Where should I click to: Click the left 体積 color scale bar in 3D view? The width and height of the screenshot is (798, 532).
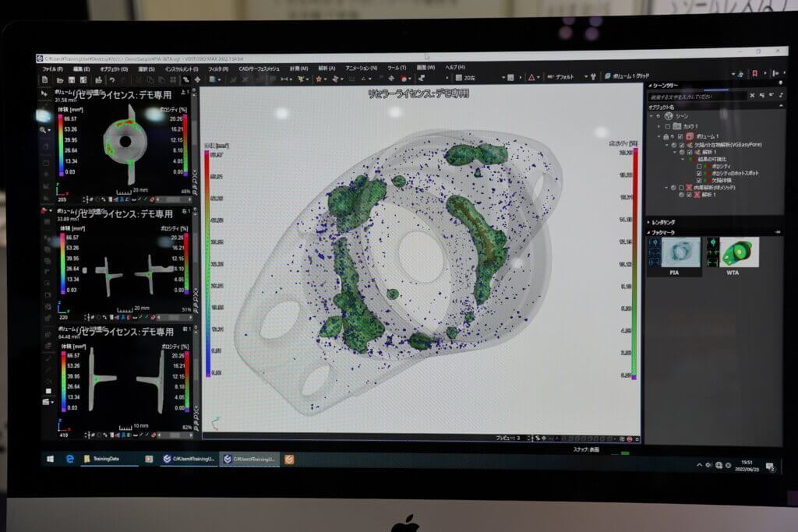(x=207, y=263)
